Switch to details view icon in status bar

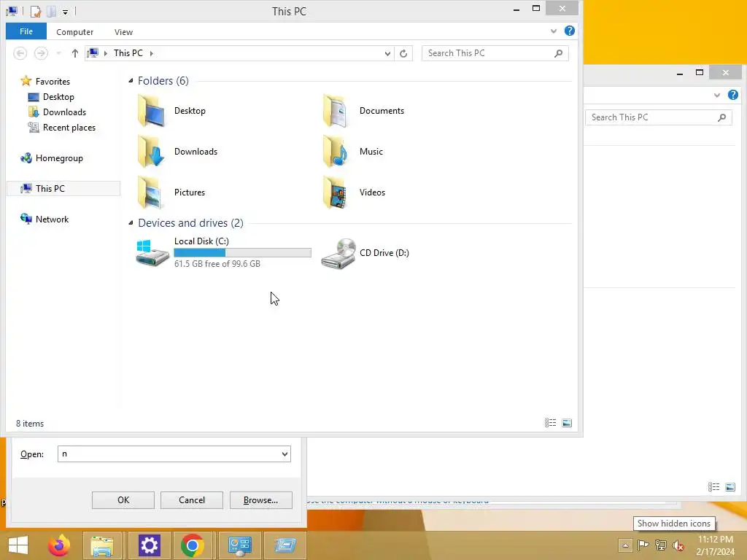click(x=550, y=423)
